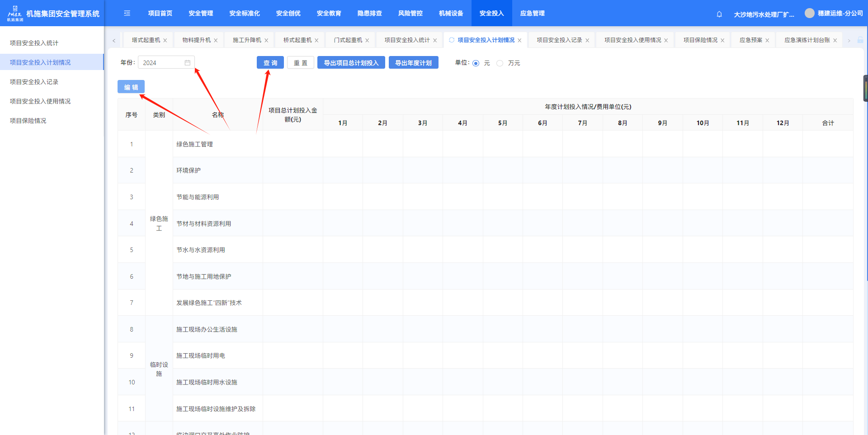Select the 元 unit radio button
The width and height of the screenshot is (868, 435).
(476, 63)
